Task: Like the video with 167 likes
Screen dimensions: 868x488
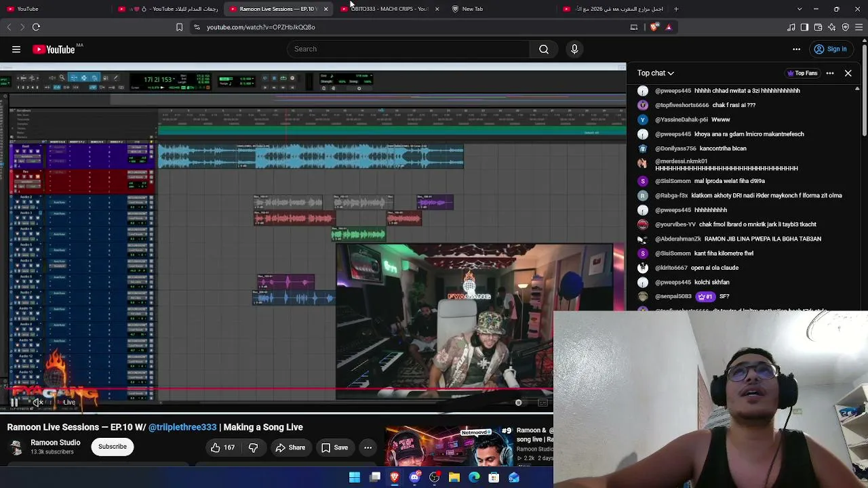Action: point(222,447)
